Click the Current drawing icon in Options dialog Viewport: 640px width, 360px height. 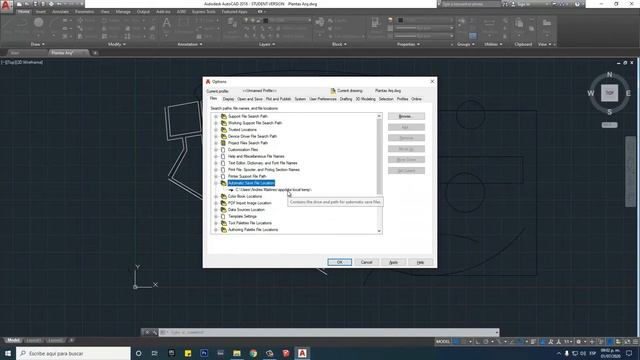(x=333, y=91)
